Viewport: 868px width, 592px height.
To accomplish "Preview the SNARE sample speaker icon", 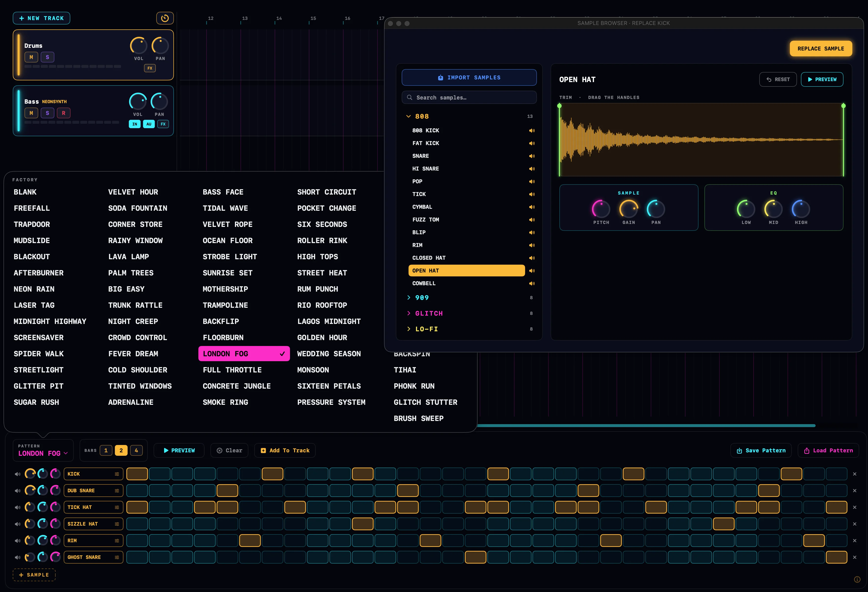I will [531, 156].
